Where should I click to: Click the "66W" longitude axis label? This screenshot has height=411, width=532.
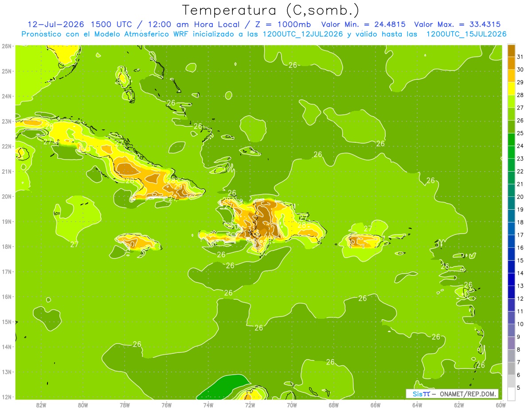click(375, 404)
